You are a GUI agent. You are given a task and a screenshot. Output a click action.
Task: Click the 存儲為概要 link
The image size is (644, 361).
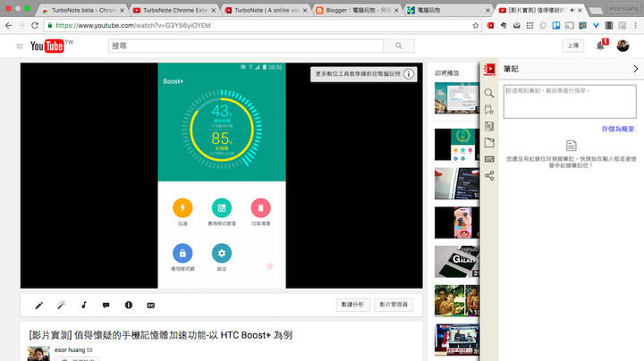point(618,129)
